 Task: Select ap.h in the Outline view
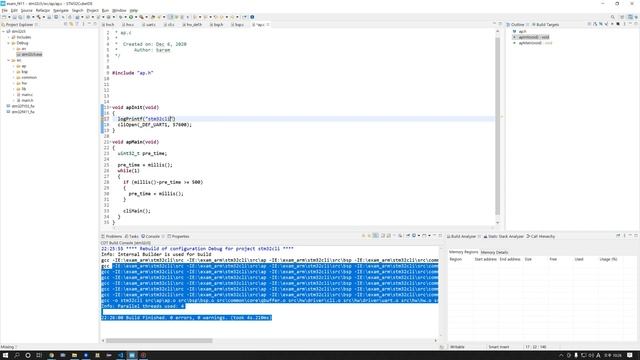[520, 31]
